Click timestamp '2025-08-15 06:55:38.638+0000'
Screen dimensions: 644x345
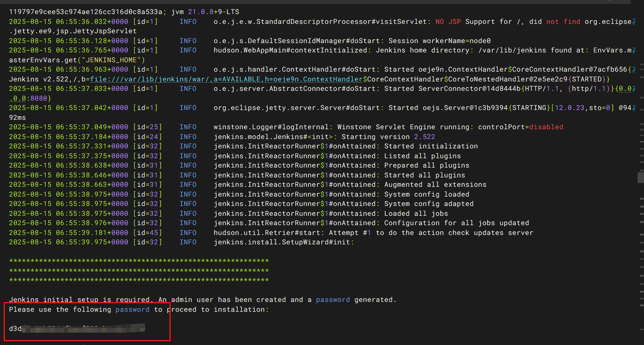(x=69, y=165)
